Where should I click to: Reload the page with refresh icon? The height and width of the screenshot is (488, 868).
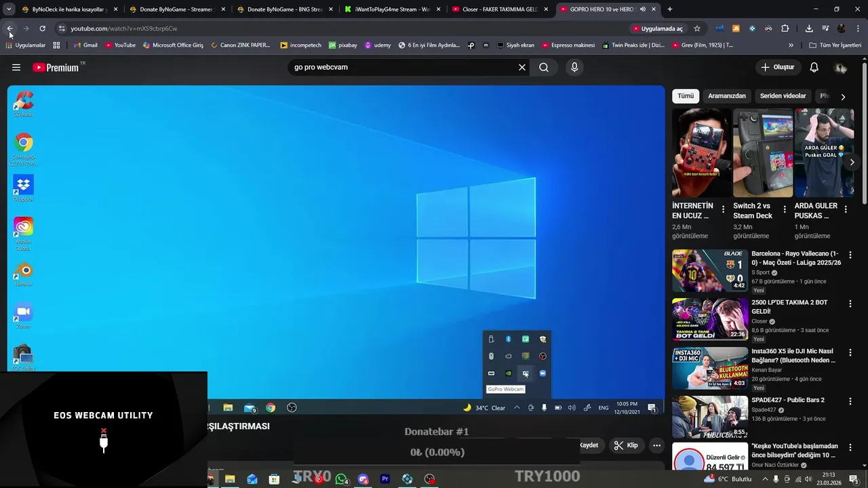(x=42, y=28)
